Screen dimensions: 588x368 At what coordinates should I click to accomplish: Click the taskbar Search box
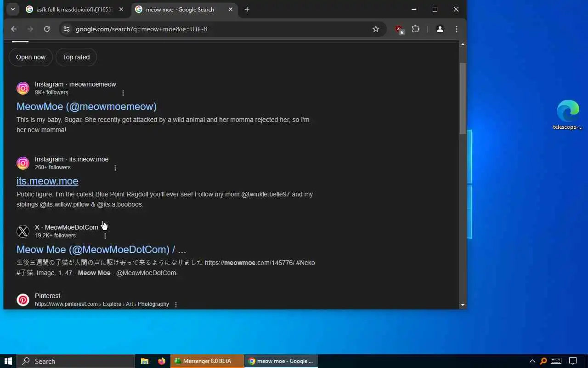click(75, 361)
